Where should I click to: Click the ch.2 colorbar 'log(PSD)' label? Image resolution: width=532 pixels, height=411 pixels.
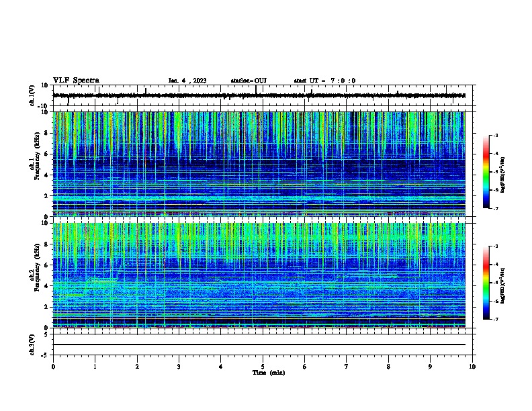pos(502,285)
